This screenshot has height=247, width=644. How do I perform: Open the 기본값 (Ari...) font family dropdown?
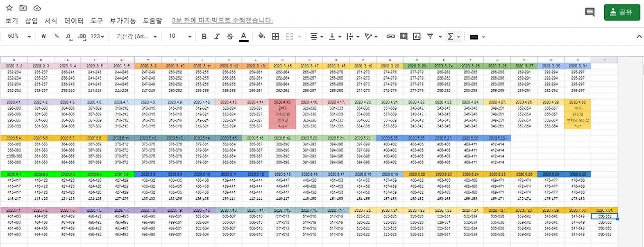(137, 36)
